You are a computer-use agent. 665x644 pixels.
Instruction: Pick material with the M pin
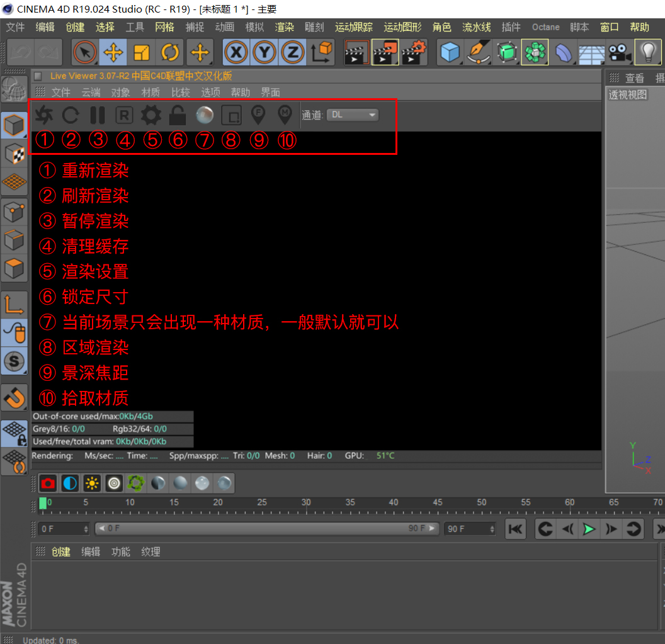(x=285, y=115)
